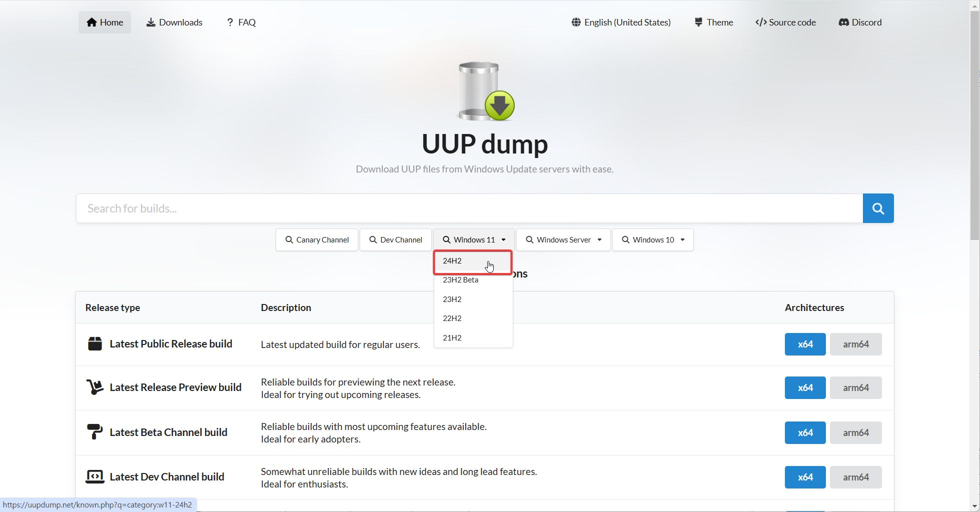Viewport: 980px width, 512px height.
Task: Click arm64 for Latest Release Preview build
Action: [855, 387]
